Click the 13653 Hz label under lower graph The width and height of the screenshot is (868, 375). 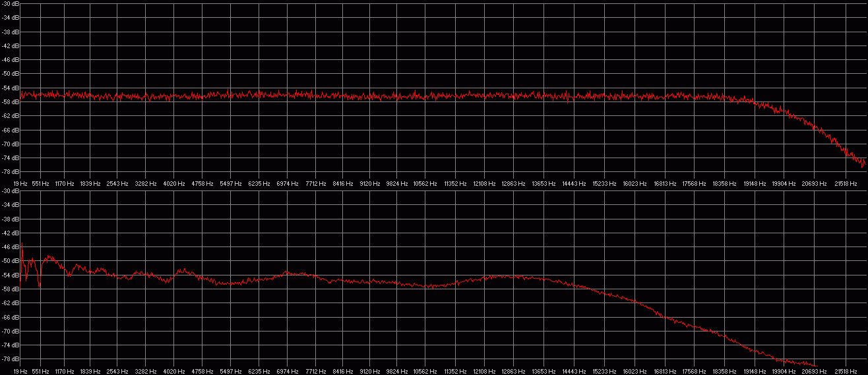click(543, 372)
